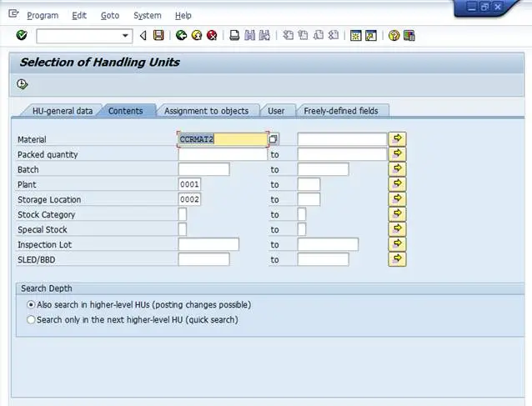532x406 pixels.
Task: Click the Stock Category to field
Action: coord(302,214)
